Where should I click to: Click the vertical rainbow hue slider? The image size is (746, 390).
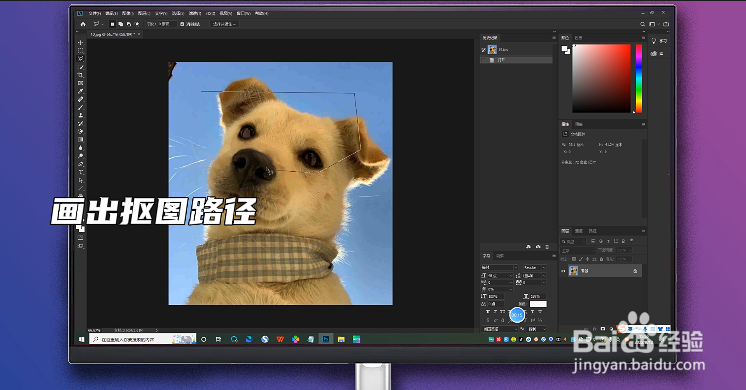tap(639, 78)
